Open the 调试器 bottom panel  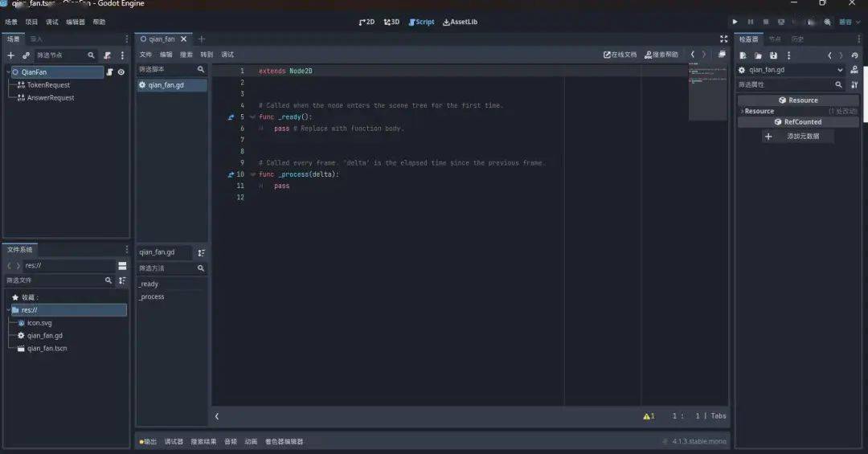174,442
